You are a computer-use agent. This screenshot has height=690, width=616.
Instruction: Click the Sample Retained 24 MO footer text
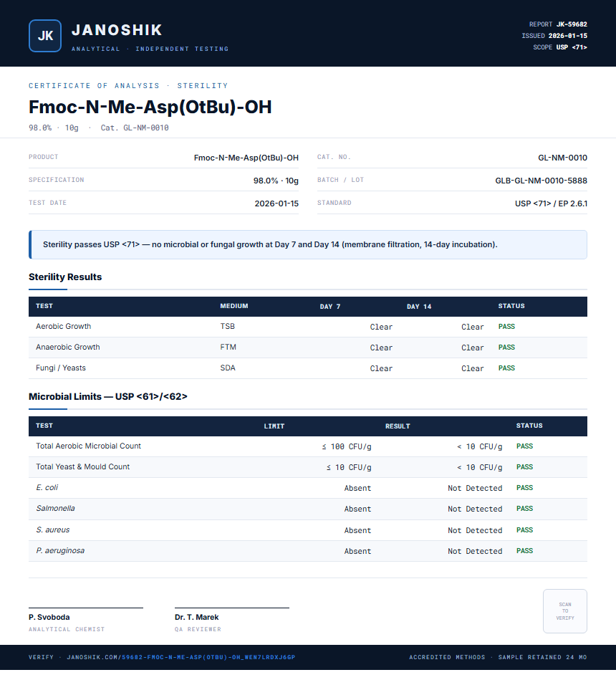pos(542,657)
